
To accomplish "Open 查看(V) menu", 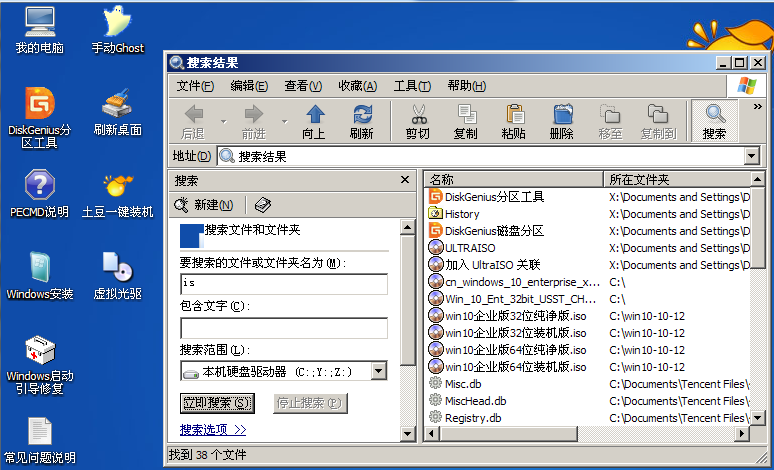I will click(x=303, y=86).
